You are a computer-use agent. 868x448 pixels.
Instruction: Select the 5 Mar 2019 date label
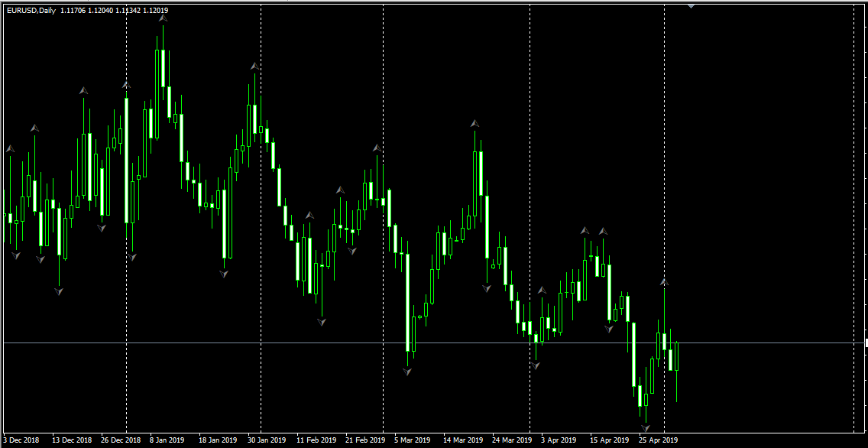click(x=413, y=440)
